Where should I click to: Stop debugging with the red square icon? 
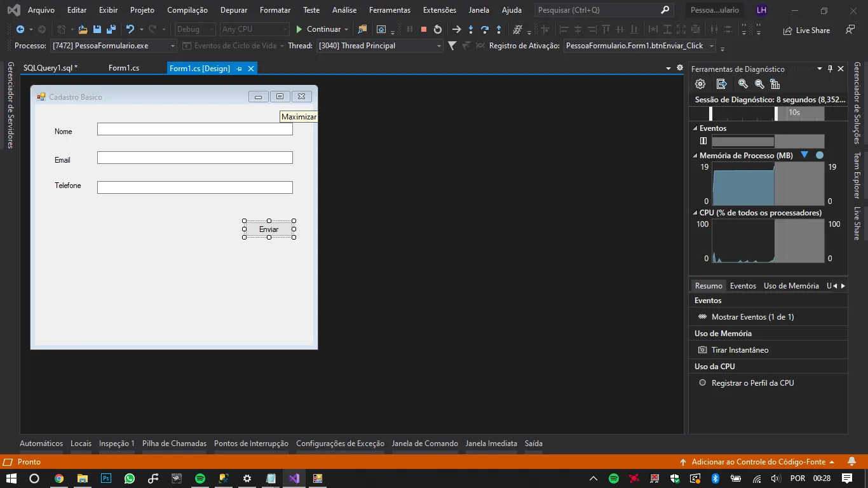[x=424, y=29]
